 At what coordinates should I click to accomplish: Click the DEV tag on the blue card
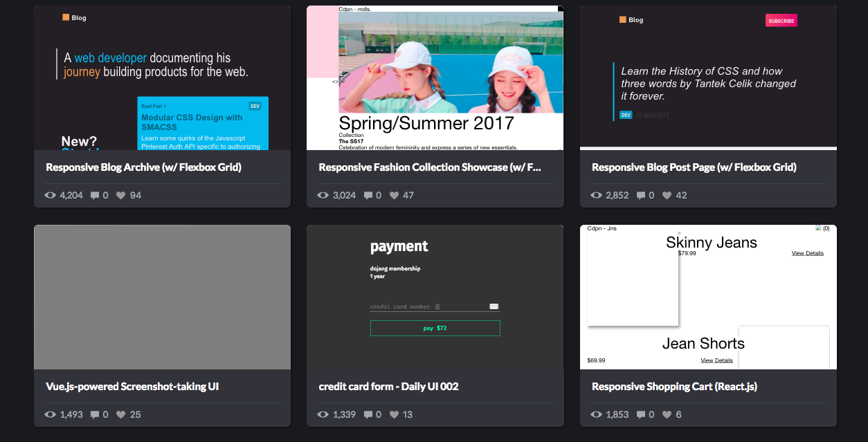click(x=255, y=106)
